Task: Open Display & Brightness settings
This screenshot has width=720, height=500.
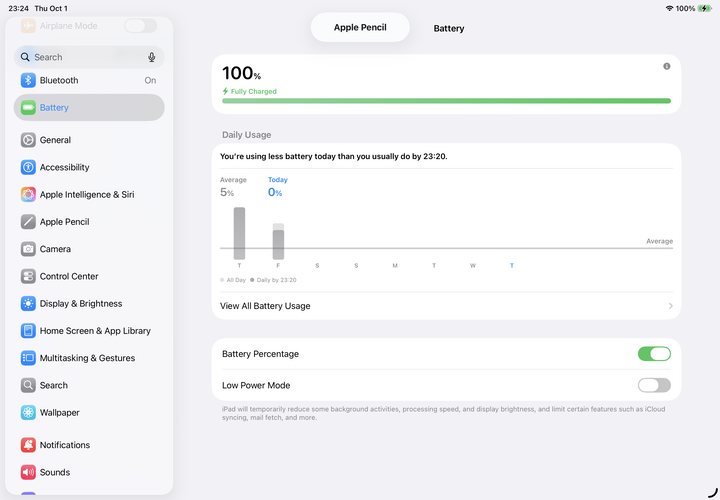Action: [89, 303]
